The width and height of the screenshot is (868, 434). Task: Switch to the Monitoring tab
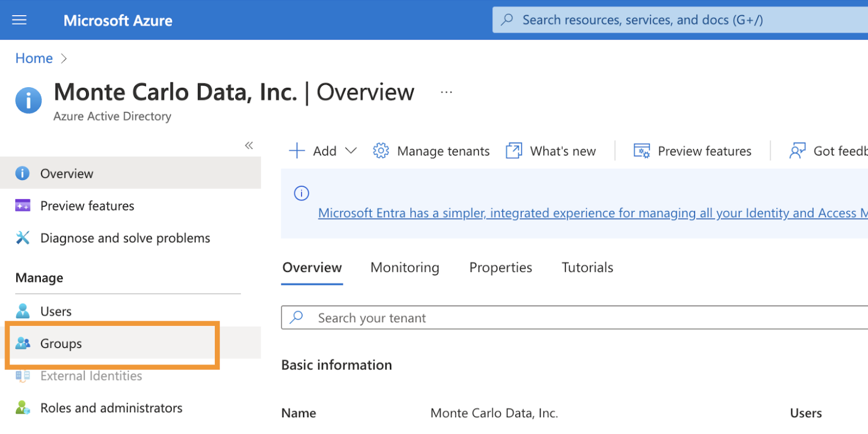pyautogui.click(x=404, y=267)
